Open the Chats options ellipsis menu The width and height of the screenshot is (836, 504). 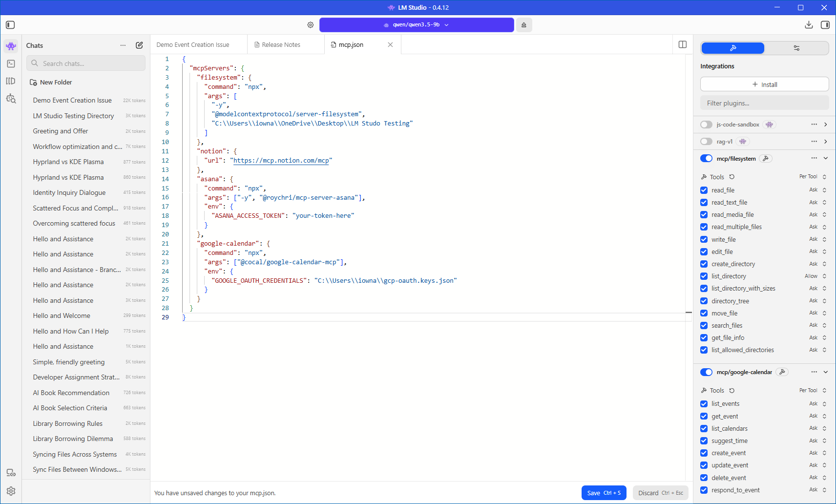(123, 45)
